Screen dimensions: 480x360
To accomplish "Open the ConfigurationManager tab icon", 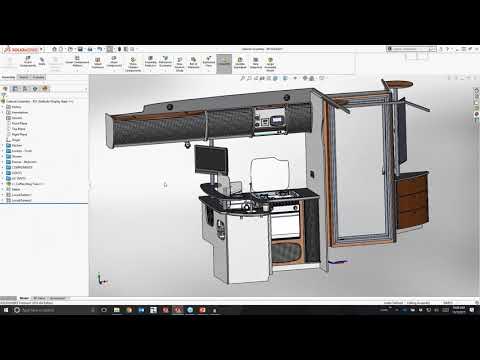I will click(x=25, y=88).
